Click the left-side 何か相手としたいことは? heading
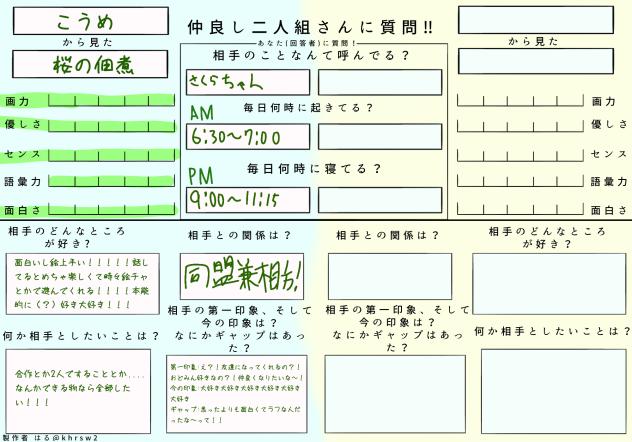The width and height of the screenshot is (632, 442). click(x=81, y=336)
